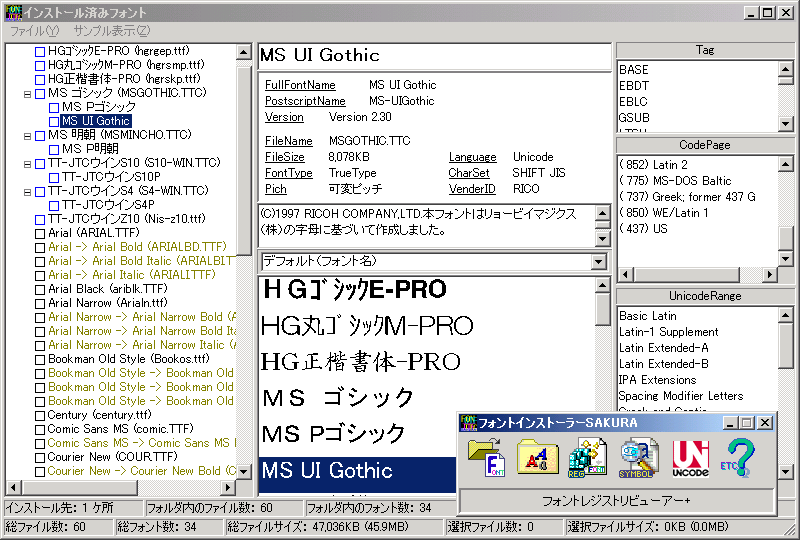The image size is (800, 540).
Task: Open the ファイル(Y) menu
Action: (x=34, y=31)
